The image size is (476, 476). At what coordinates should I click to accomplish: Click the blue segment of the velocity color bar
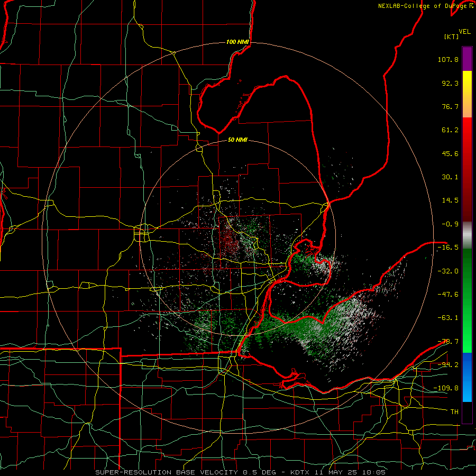tap(467, 377)
